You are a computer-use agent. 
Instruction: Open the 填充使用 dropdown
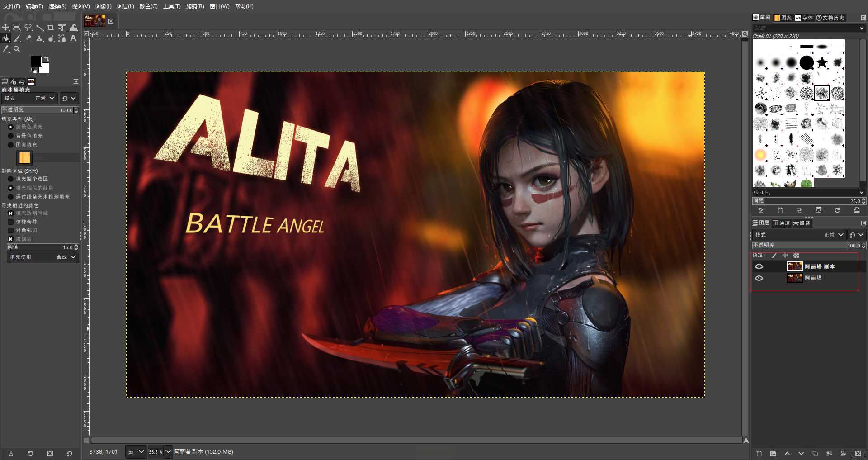tap(42, 257)
